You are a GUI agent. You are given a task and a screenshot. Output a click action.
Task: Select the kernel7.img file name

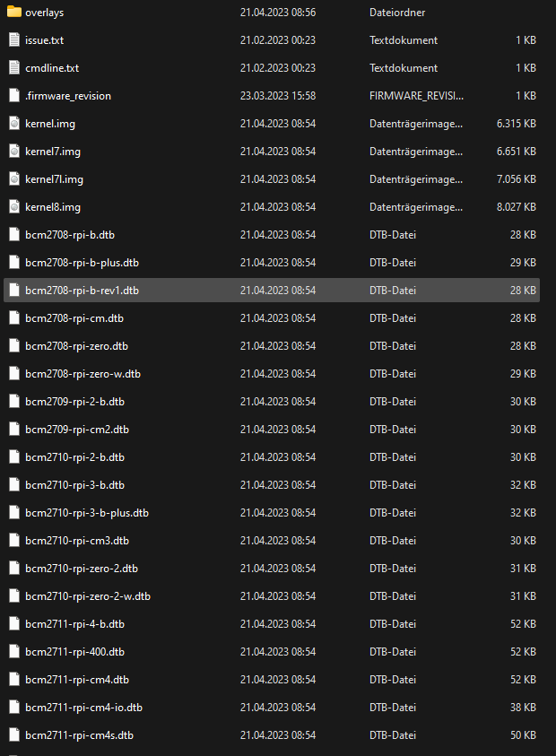click(53, 152)
